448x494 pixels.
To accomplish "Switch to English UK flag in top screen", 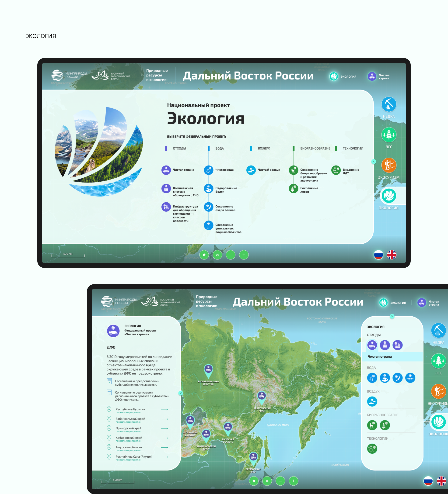I will pos(392,255).
